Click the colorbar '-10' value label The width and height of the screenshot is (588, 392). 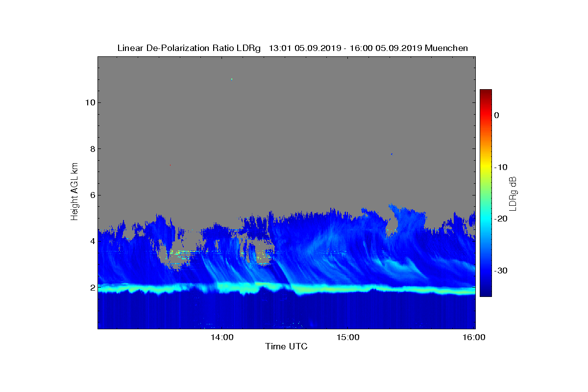(500, 167)
